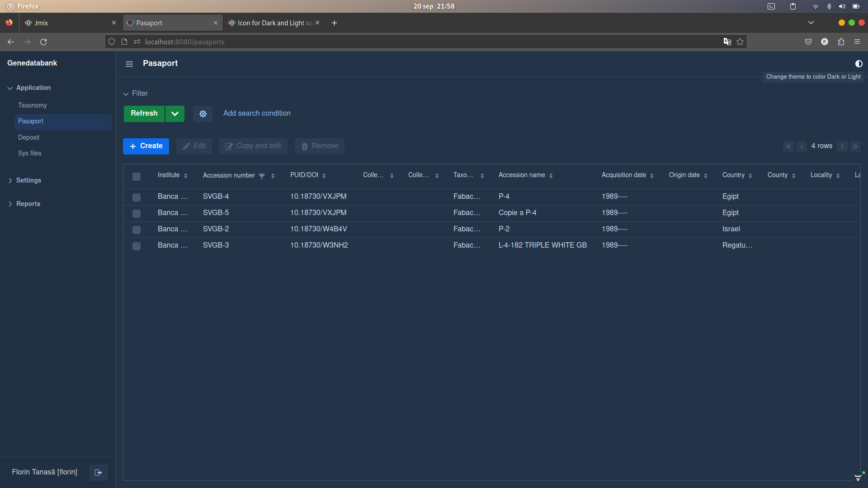Sort by PUID/DOI column
The width and height of the screenshot is (868, 488).
324,176
